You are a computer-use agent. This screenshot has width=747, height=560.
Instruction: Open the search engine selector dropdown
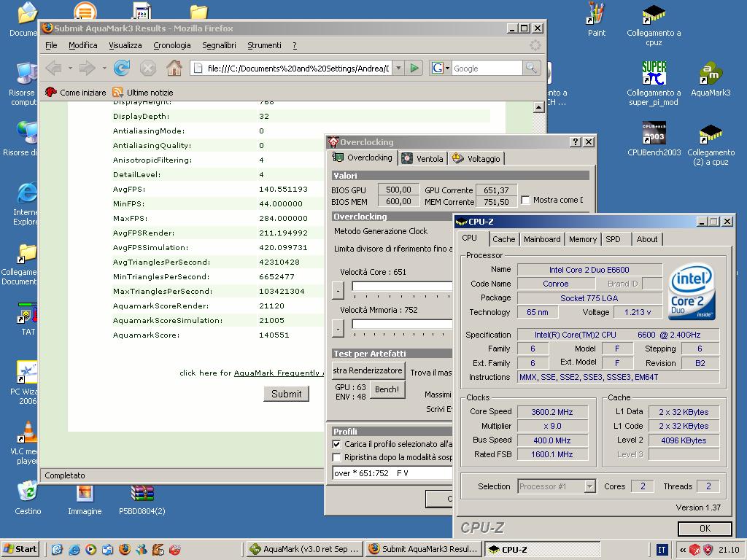pos(441,68)
